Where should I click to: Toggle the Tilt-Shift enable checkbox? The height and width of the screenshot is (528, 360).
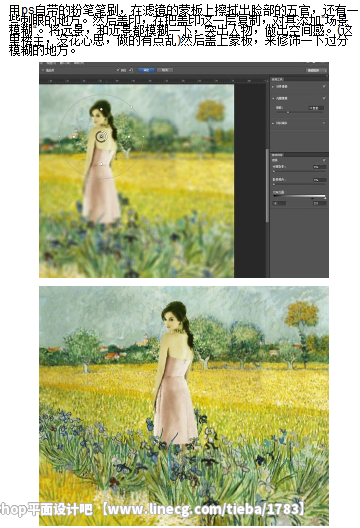324,123
